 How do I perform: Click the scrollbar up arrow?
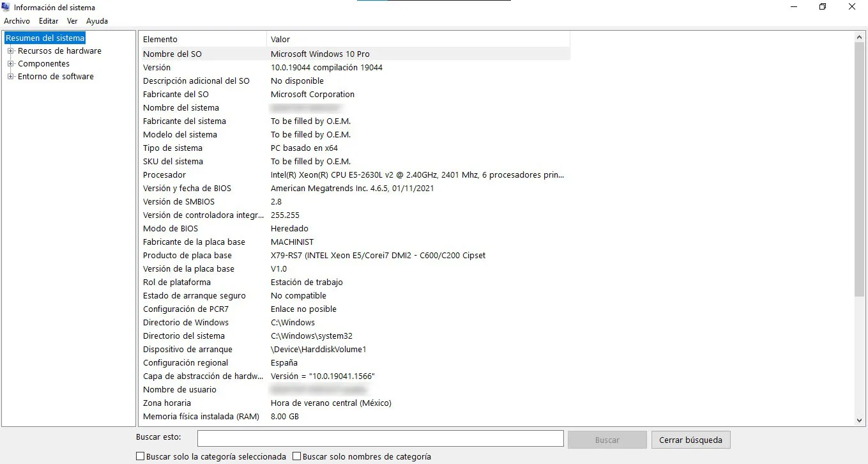pyautogui.click(x=860, y=38)
